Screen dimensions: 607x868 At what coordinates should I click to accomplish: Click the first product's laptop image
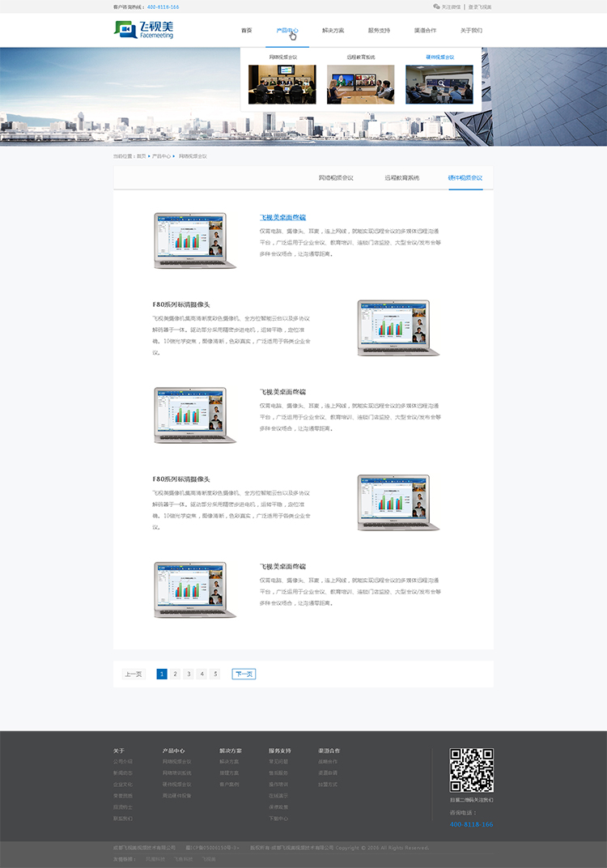[x=195, y=240]
